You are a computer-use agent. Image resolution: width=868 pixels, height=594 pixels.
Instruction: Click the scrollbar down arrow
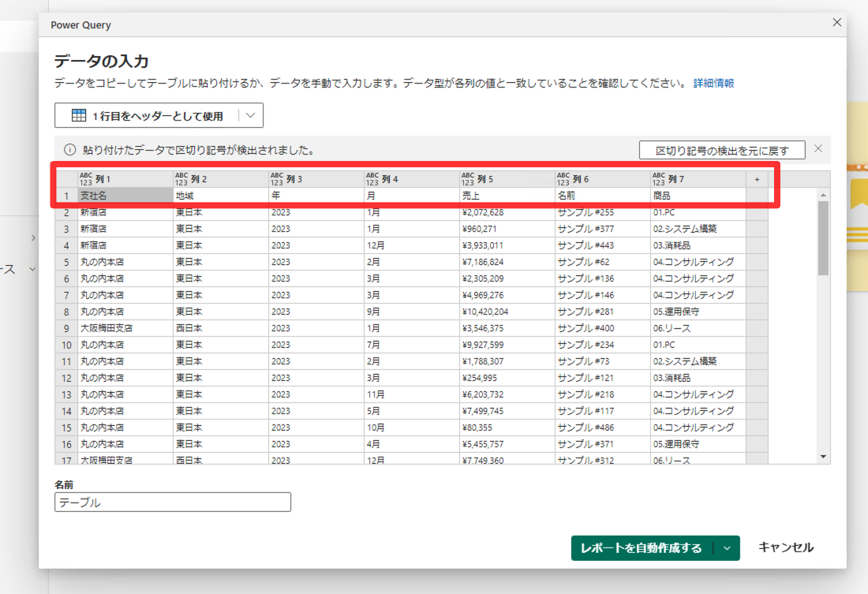click(x=823, y=456)
